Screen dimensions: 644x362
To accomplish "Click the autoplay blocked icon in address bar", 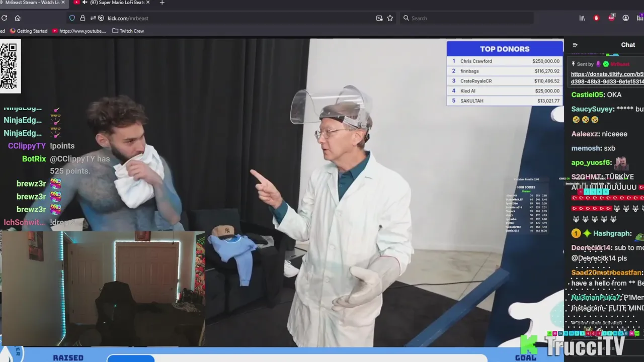I will point(101,18).
